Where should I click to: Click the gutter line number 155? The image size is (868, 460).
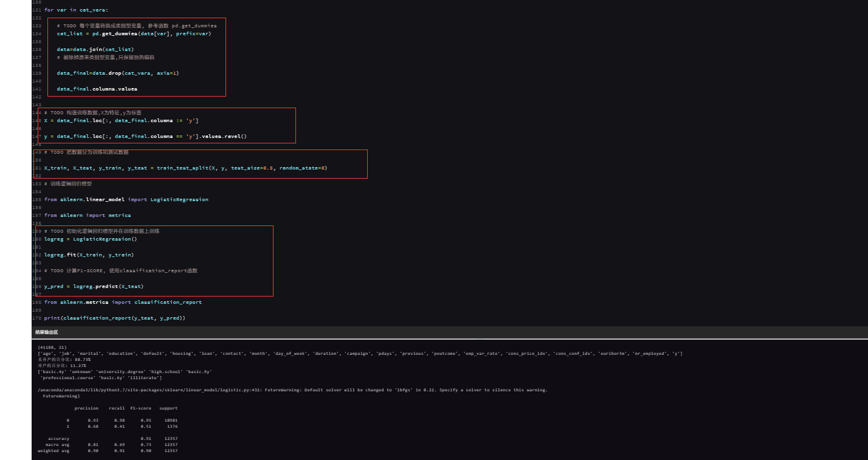click(x=38, y=199)
